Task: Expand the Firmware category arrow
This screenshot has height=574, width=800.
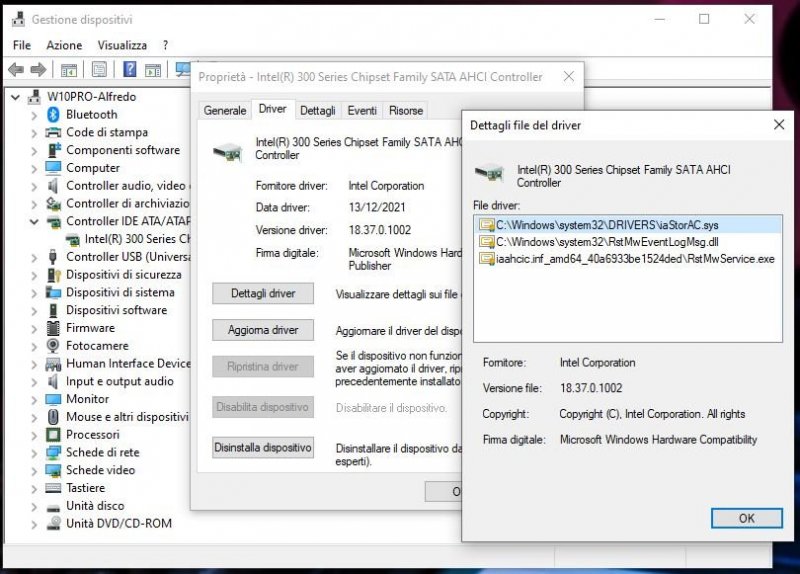Action: tap(34, 329)
